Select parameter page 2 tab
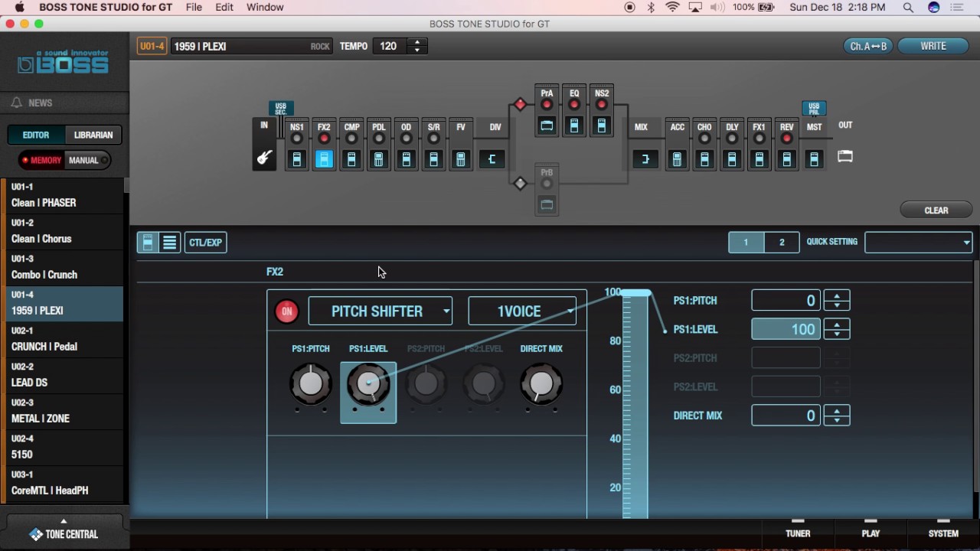Screen dimensions: 980x551 click(x=782, y=243)
